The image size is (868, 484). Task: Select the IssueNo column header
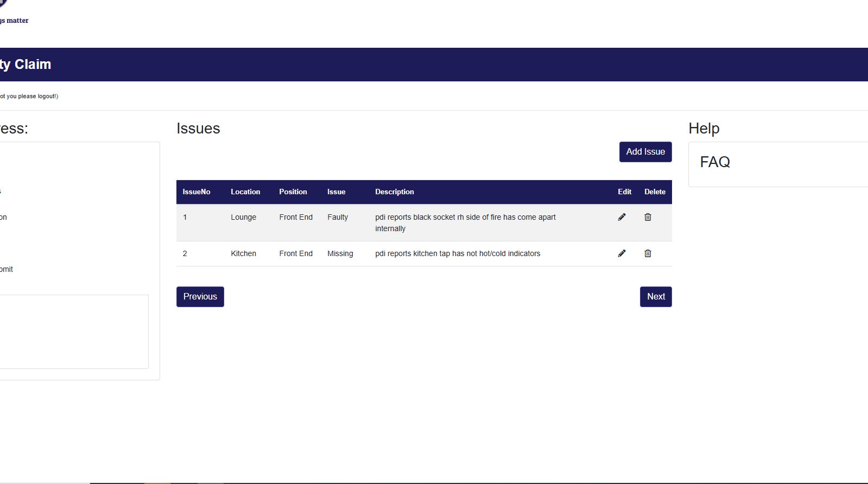point(197,192)
